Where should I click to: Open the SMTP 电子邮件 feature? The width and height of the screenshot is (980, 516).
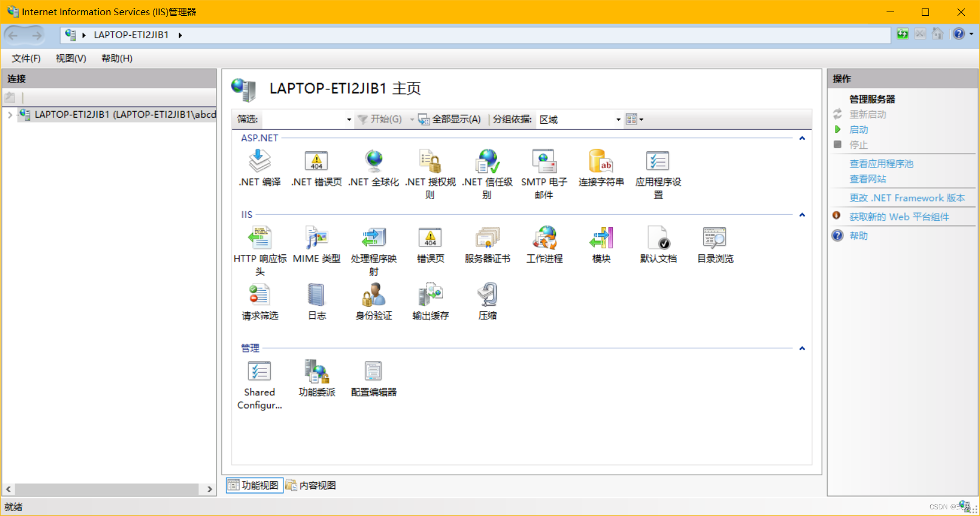[544, 174]
